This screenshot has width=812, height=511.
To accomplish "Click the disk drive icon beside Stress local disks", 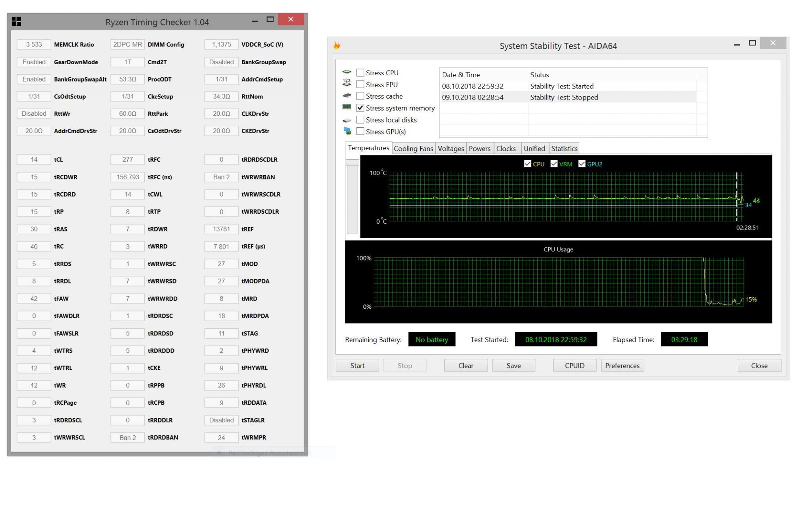I will (x=347, y=120).
